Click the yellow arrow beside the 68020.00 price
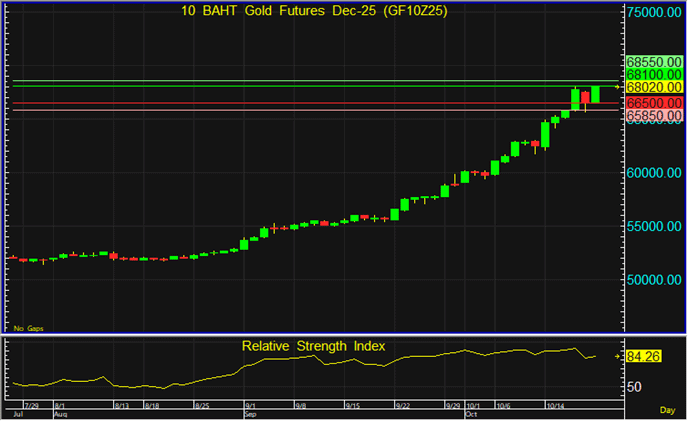688x421 pixels. [617, 88]
